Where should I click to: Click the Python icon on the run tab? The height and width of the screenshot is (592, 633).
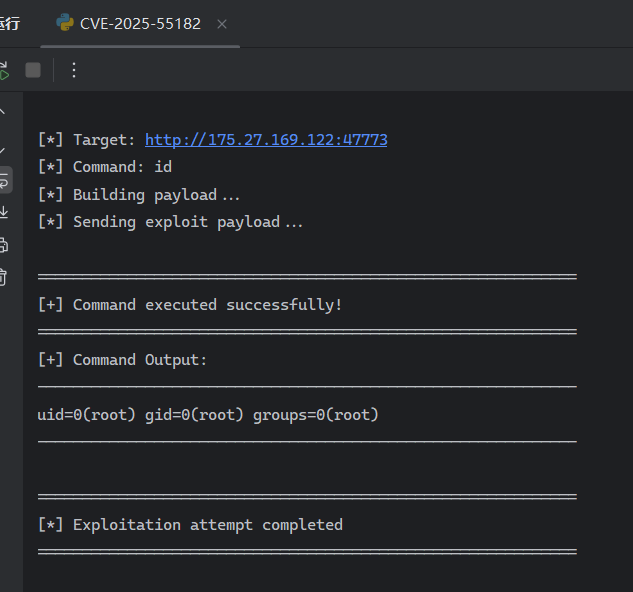[65, 23]
